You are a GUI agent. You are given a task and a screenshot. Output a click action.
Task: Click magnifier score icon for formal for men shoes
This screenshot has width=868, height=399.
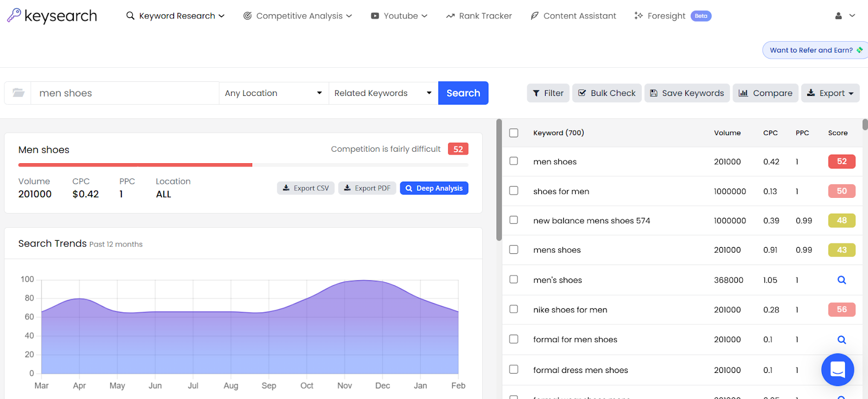point(841,340)
